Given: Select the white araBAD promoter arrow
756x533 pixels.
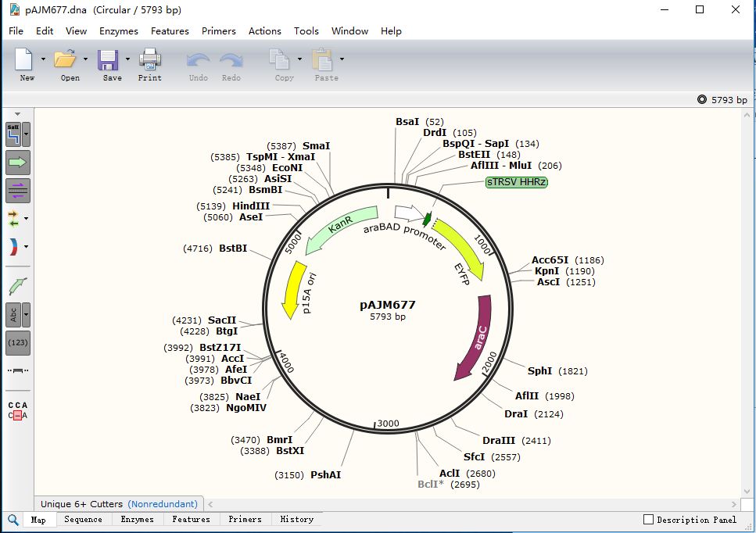Looking at the screenshot, I should tap(410, 212).
